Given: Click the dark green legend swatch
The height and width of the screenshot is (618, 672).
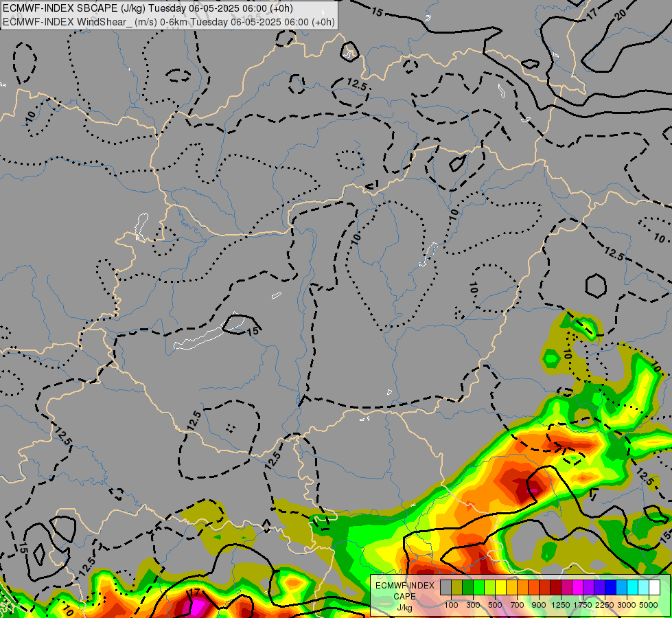Looking at the screenshot, I should pos(468,588).
